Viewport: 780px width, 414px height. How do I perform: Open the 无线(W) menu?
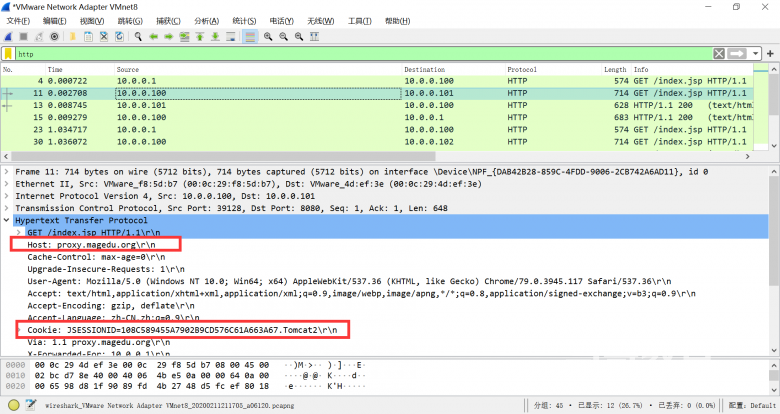pyautogui.click(x=320, y=21)
